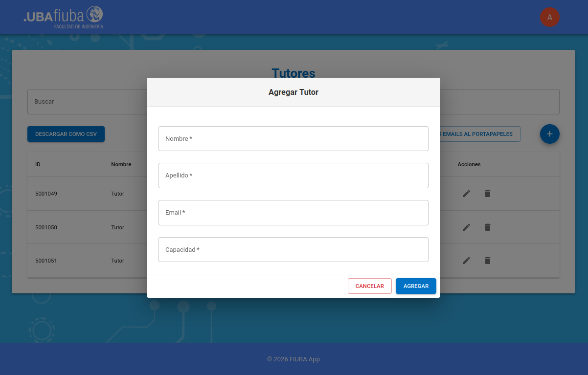Edit tutor 5001051 using pencil icon

[x=467, y=261]
